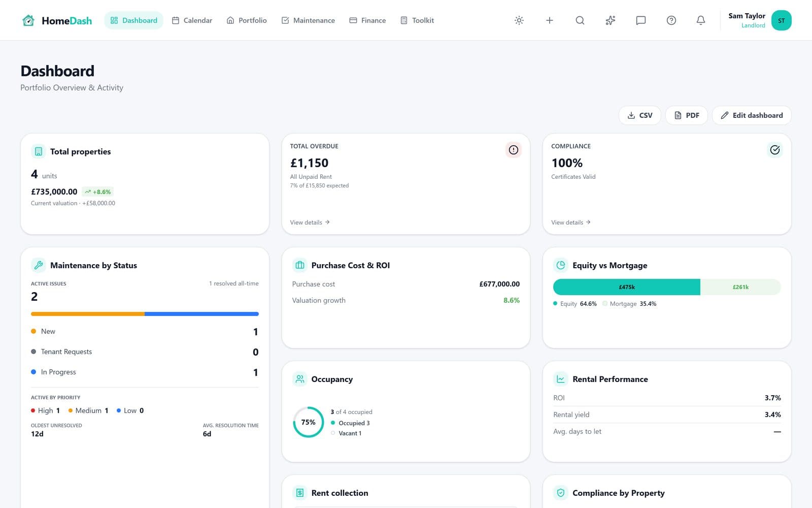Click the 1 resolved all-time text
The width and height of the screenshot is (812, 508).
(x=233, y=283)
